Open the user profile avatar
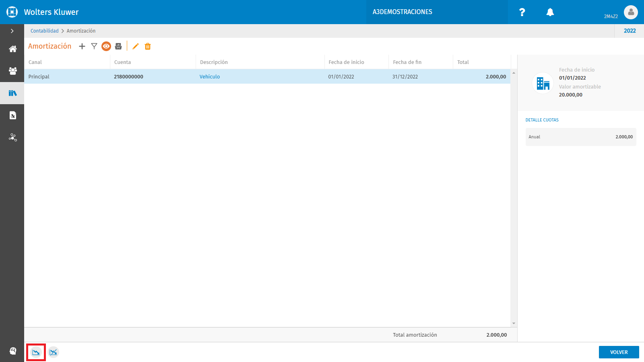The width and height of the screenshot is (644, 362). pos(631,12)
